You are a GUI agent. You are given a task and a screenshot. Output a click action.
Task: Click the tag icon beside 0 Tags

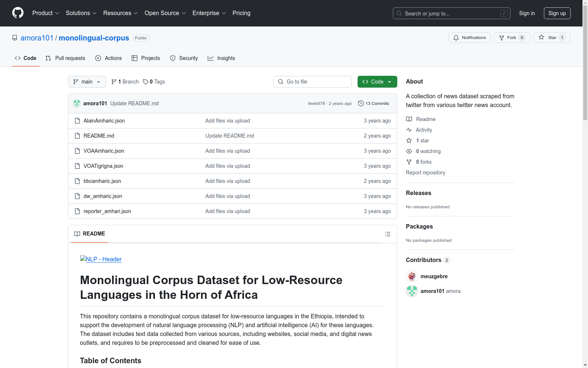tap(146, 82)
